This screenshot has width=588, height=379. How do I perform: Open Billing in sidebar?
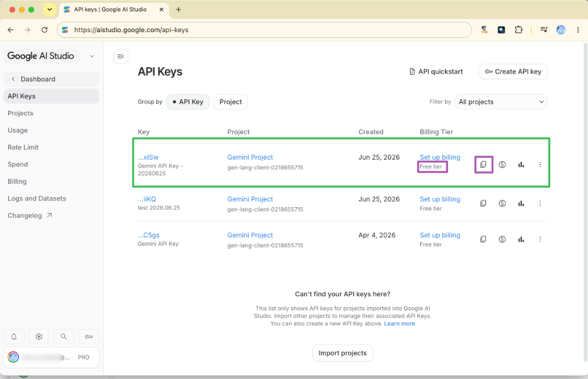coord(17,181)
